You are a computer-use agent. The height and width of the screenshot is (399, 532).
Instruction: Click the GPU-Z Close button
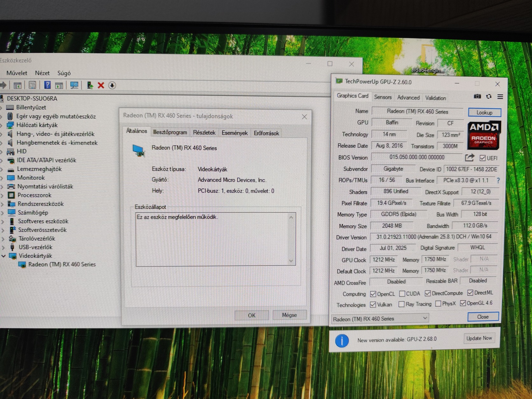pyautogui.click(x=483, y=317)
